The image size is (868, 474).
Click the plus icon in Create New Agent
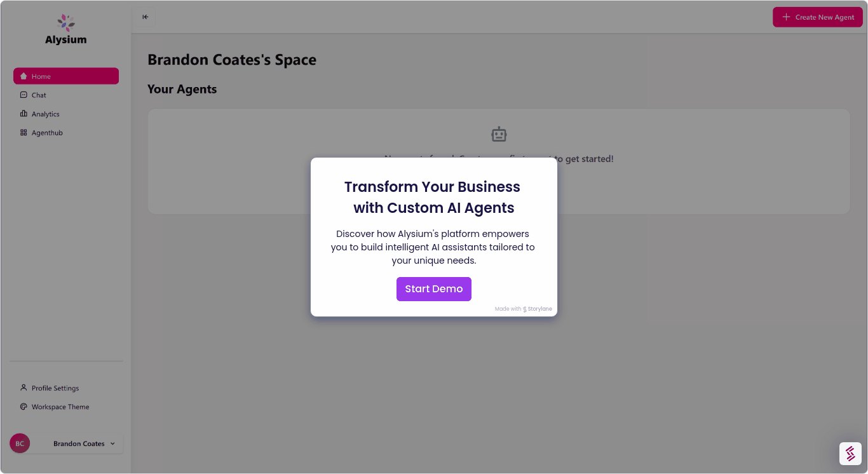pyautogui.click(x=786, y=17)
